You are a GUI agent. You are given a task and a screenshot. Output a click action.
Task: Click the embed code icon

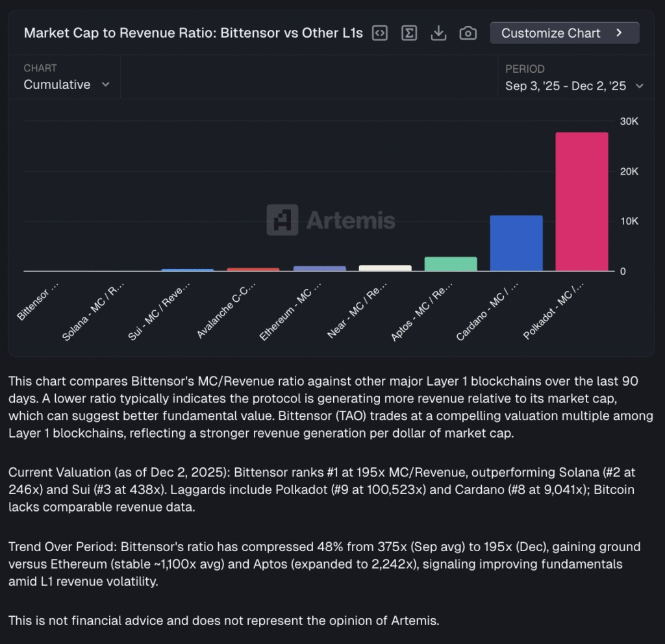point(380,33)
